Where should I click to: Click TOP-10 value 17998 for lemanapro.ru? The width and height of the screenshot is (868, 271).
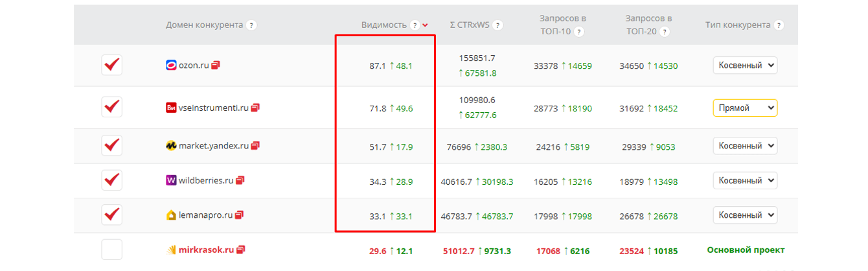546,216
